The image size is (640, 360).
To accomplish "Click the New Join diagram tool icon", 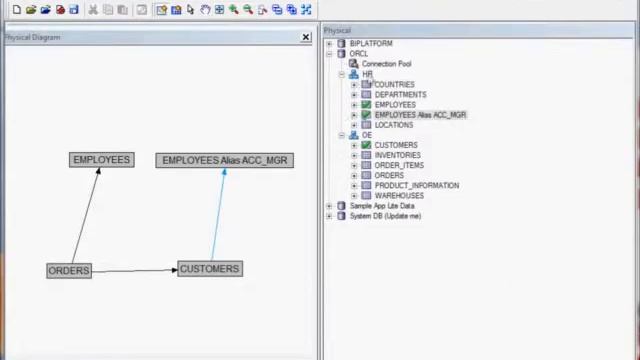I will click(176, 9).
